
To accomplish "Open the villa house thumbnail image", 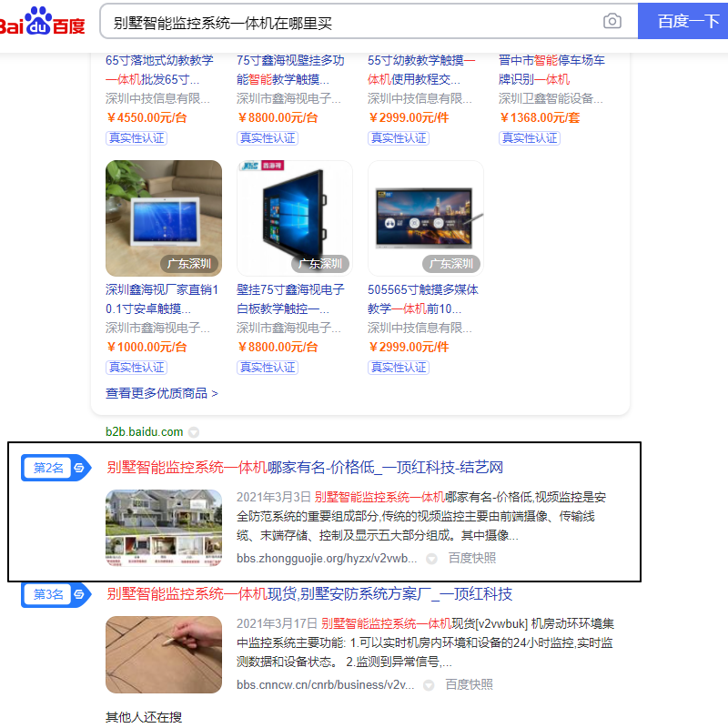I will pyautogui.click(x=164, y=528).
